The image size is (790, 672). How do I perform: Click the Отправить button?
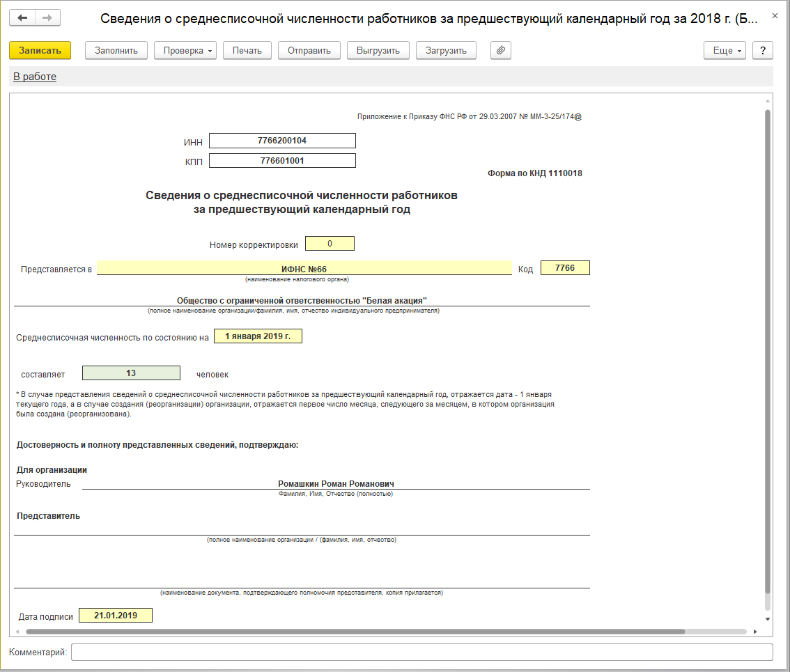[x=309, y=50]
